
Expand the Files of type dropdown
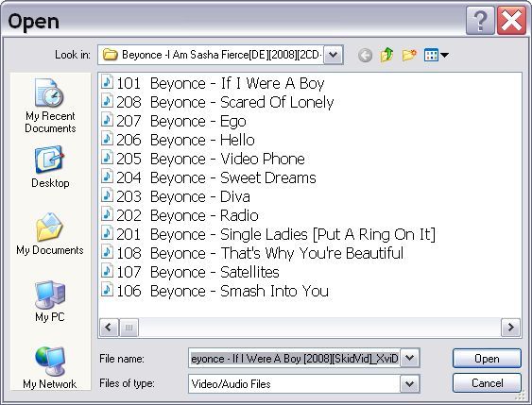coord(410,384)
